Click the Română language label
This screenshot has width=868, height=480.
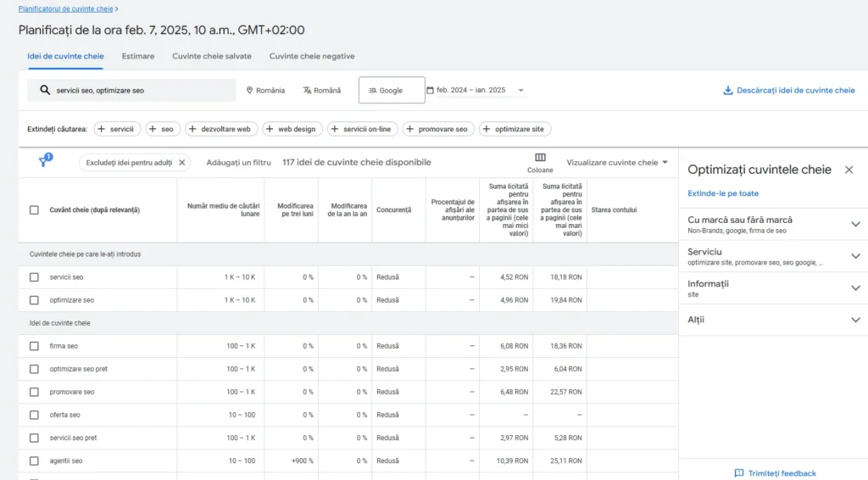click(327, 90)
